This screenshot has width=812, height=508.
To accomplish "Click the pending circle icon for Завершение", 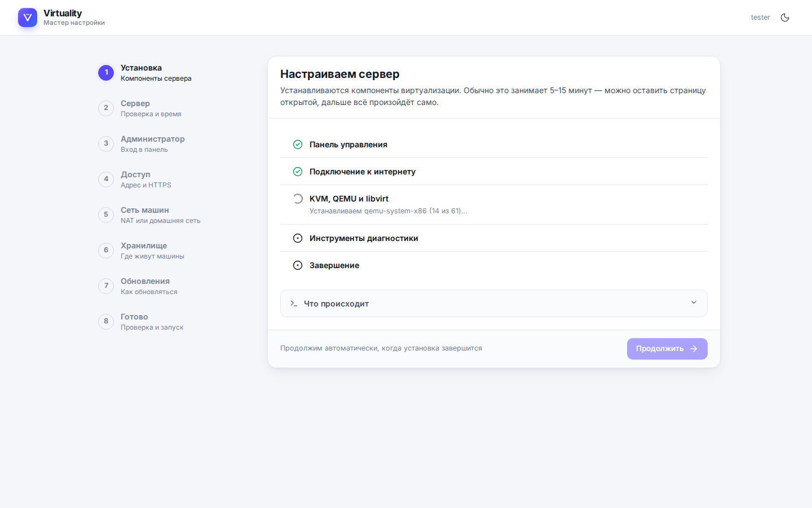I will (298, 265).
